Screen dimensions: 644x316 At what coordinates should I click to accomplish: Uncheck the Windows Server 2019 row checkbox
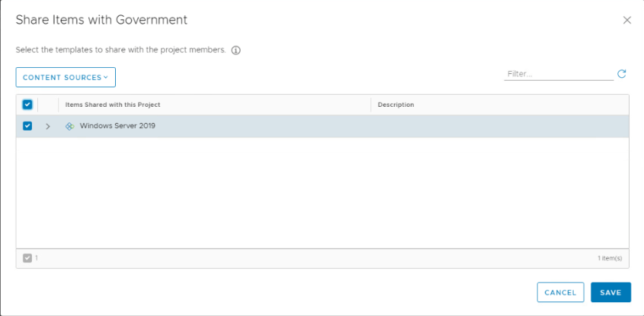point(27,126)
